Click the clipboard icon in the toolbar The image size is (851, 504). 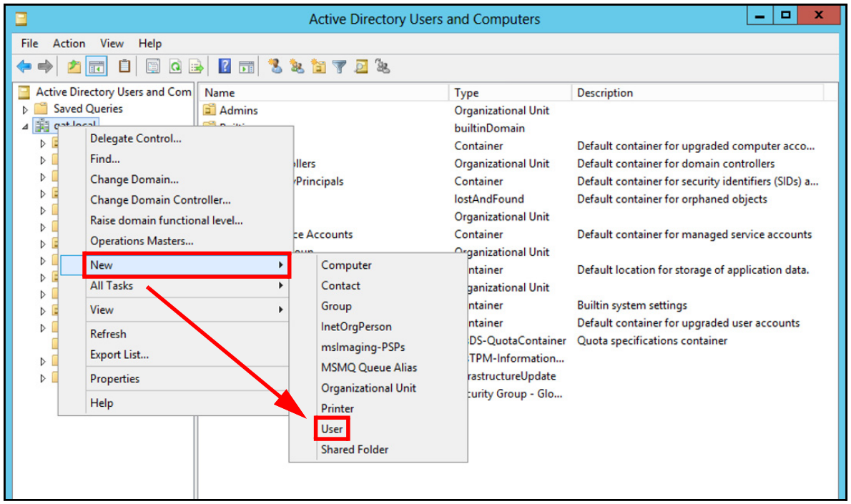pos(124,66)
